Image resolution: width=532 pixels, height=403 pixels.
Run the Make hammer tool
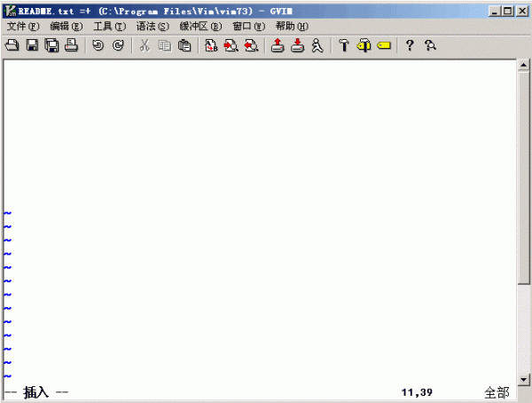[343, 46]
